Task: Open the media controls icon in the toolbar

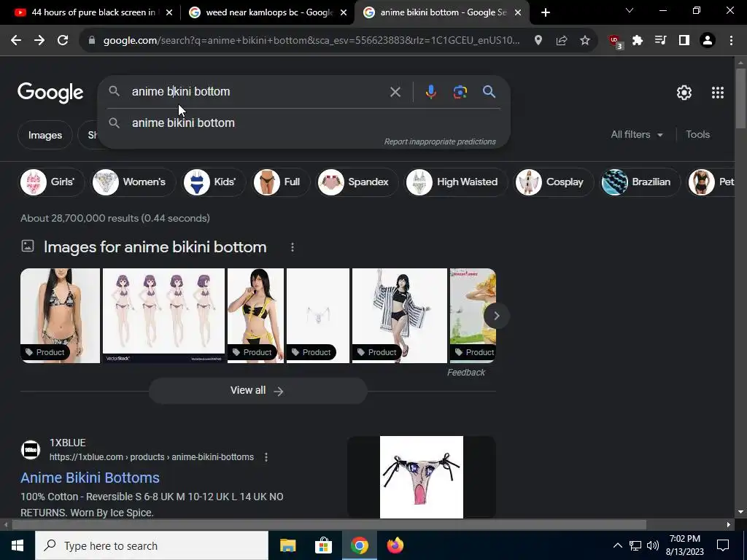Action: tap(661, 41)
